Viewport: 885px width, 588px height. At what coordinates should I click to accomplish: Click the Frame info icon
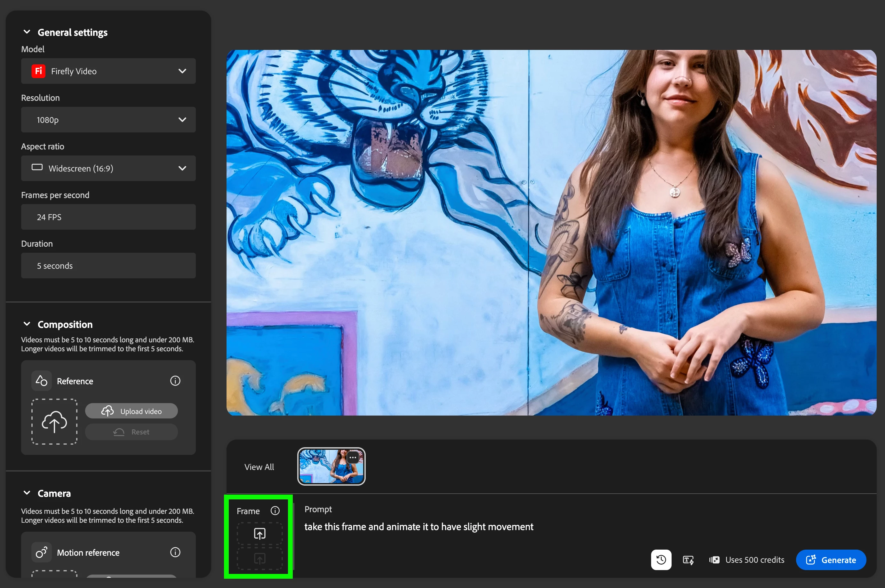coord(275,510)
